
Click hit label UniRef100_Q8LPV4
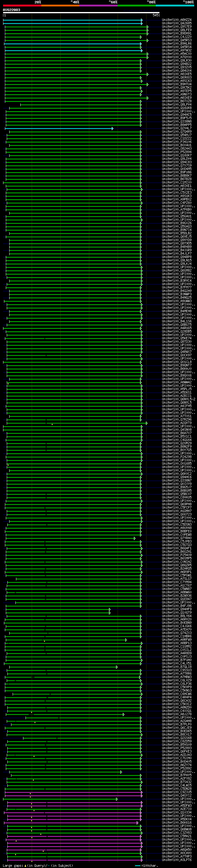coord(177,104)
